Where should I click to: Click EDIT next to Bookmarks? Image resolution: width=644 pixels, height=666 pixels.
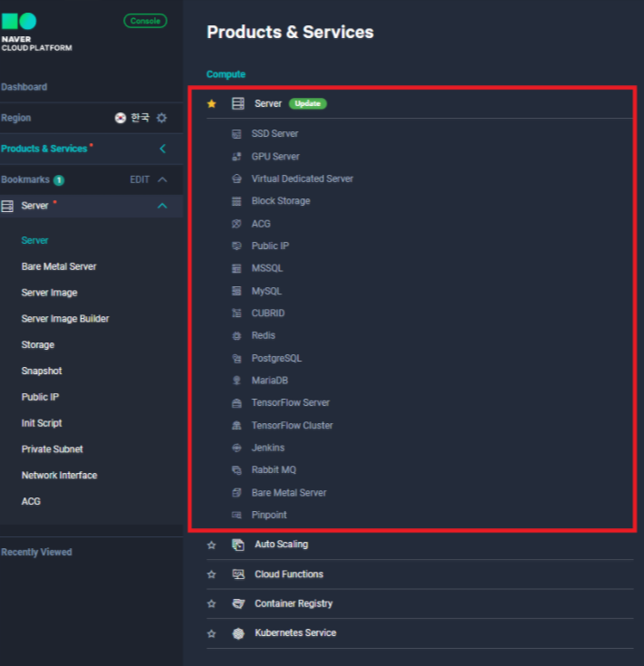pos(139,179)
